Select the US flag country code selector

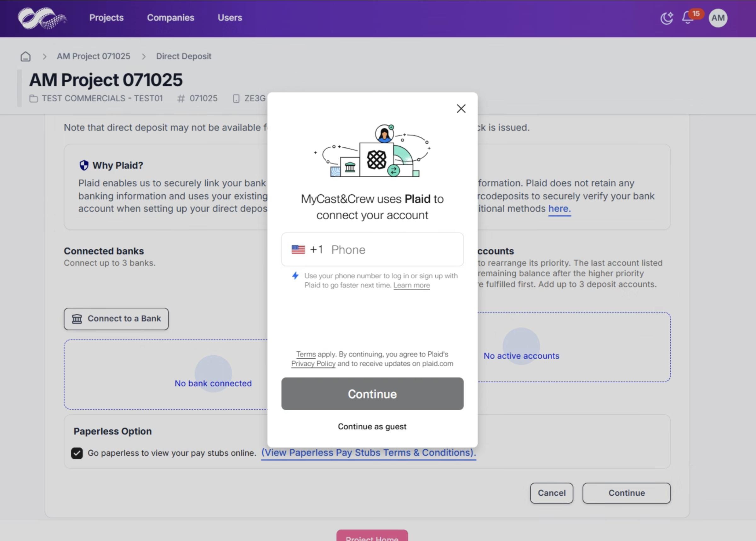(298, 249)
